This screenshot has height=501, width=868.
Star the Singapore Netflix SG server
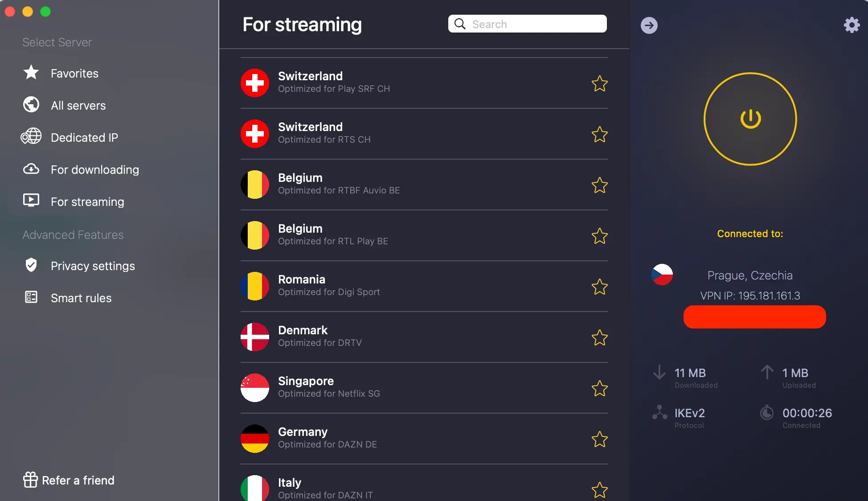(599, 388)
